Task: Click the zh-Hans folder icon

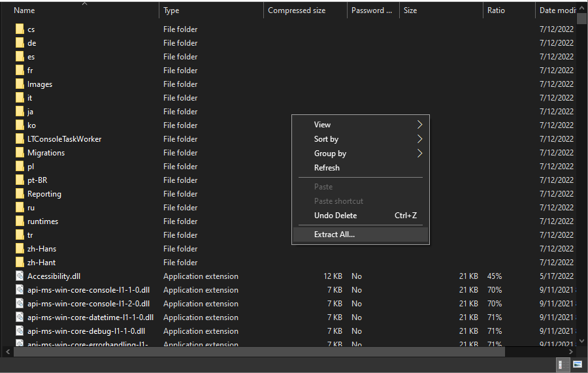Action: [x=20, y=248]
